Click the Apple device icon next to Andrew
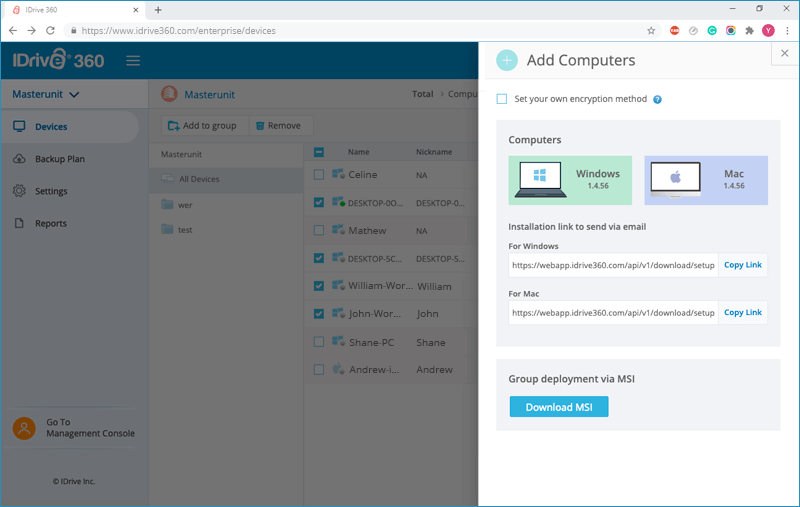Image resolution: width=800 pixels, height=507 pixels. point(338,369)
